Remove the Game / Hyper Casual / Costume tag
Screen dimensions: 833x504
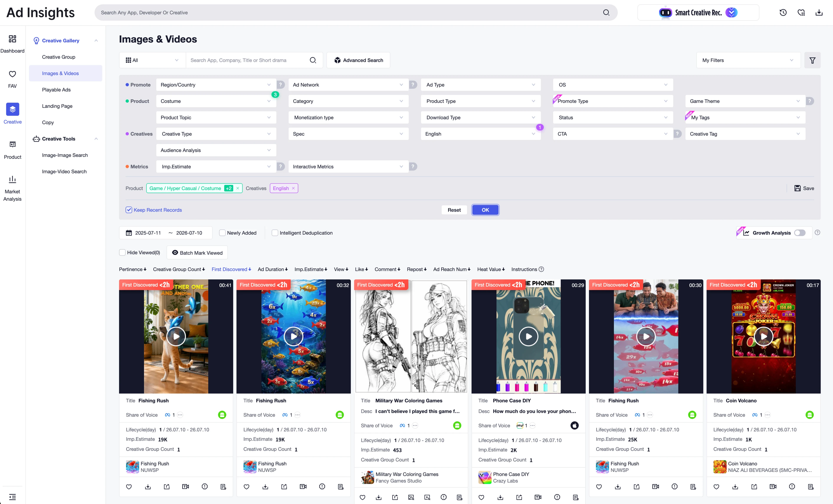237,188
